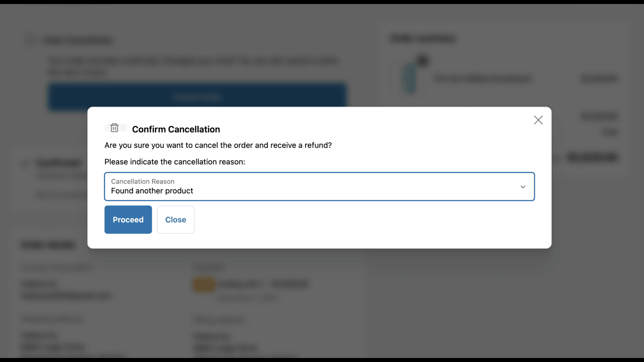Click the cancellation reason instruction label

175,162
